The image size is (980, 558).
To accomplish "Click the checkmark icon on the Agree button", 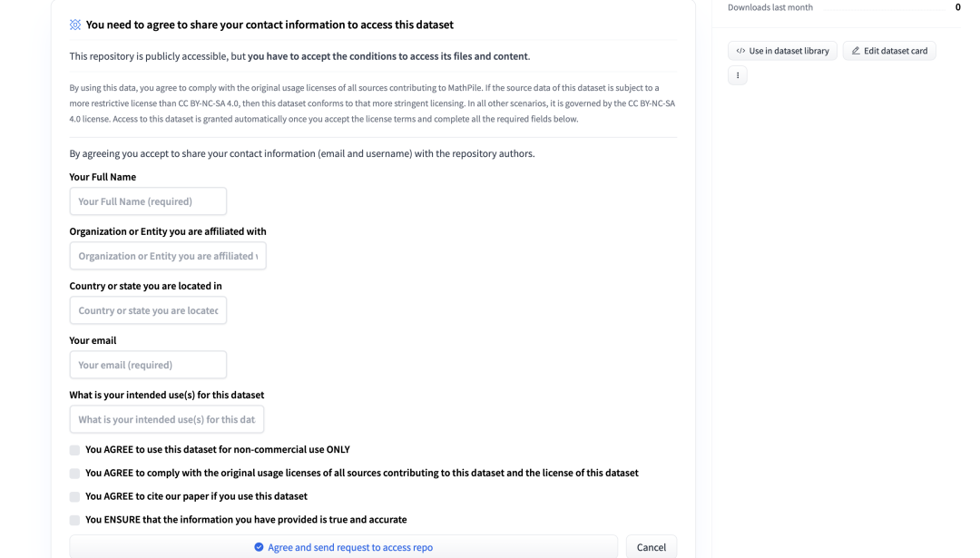I will click(x=259, y=547).
